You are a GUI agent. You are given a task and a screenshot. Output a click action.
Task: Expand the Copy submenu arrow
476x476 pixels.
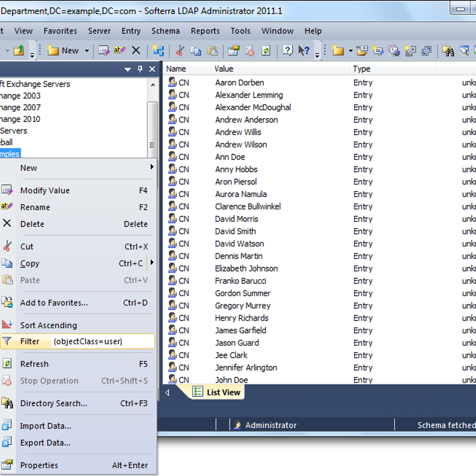click(x=152, y=263)
